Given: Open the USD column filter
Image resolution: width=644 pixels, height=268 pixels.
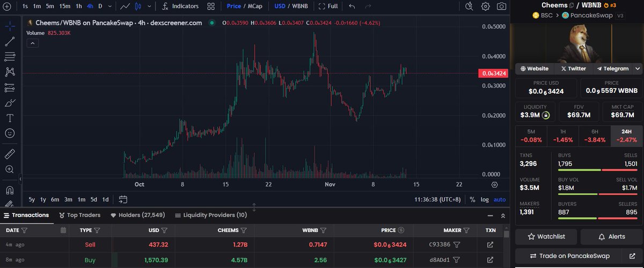Looking at the screenshot, I should 164,230.
